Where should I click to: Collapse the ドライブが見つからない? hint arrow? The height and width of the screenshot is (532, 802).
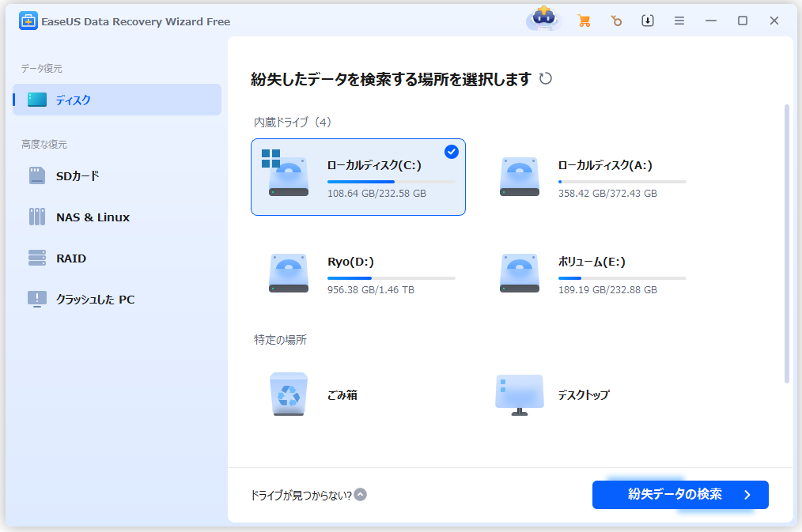361,492
